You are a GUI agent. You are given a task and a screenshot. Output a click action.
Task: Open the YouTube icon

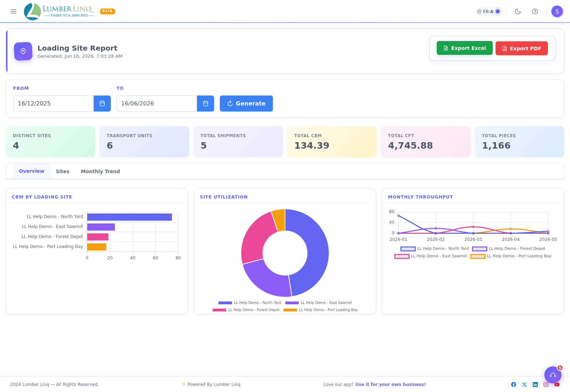coord(557,385)
